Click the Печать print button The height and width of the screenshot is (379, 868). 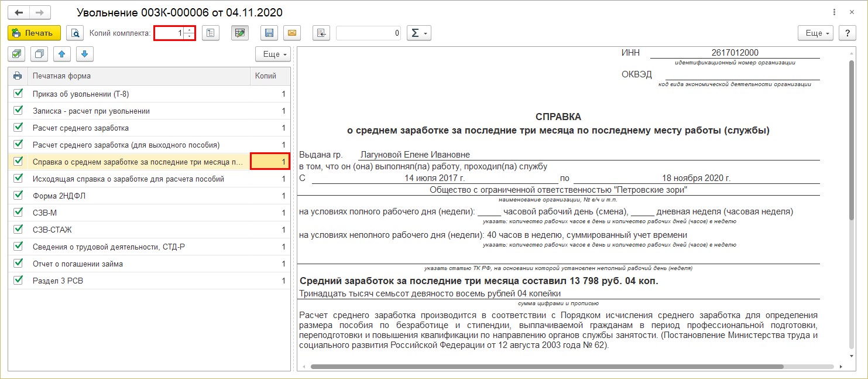(35, 33)
